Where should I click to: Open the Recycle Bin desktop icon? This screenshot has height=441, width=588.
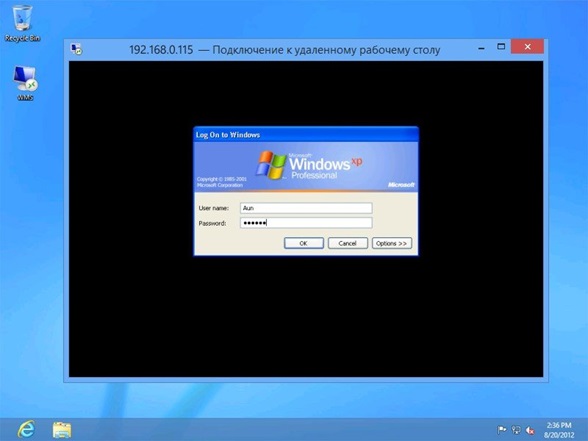click(x=22, y=23)
